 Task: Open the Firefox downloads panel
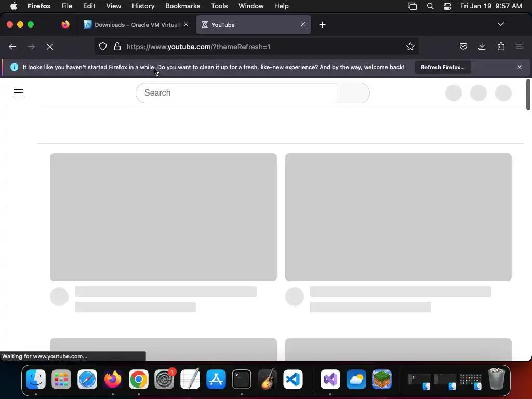(482, 46)
